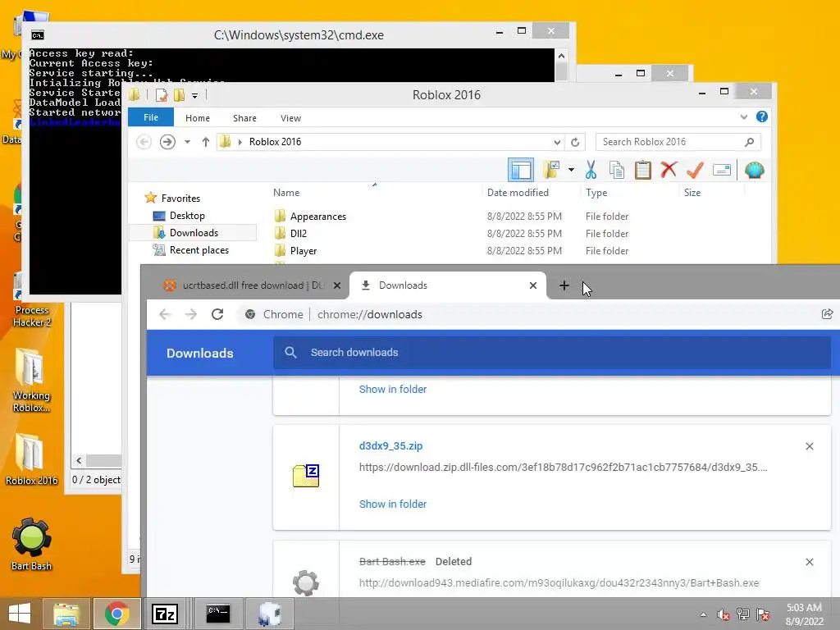Screen dimensions: 840x630
Task: Switch to the View ribbon tab
Action: [290, 118]
